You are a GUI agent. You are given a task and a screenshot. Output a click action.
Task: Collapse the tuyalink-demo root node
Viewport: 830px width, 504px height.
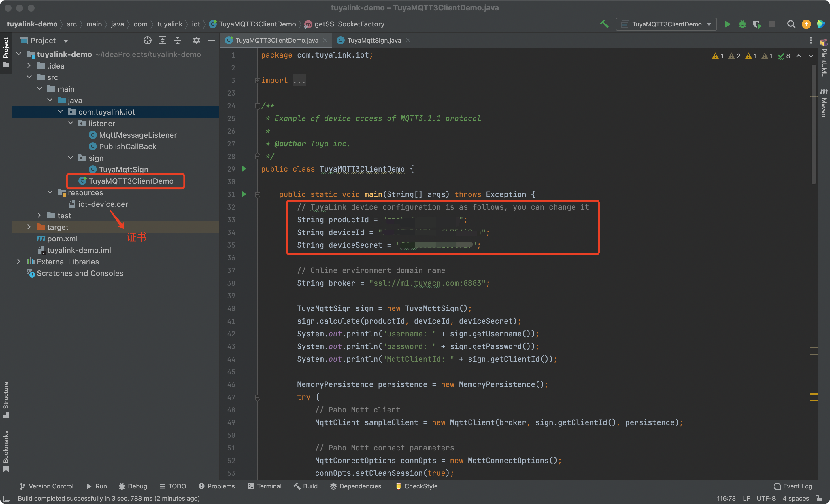coord(19,54)
